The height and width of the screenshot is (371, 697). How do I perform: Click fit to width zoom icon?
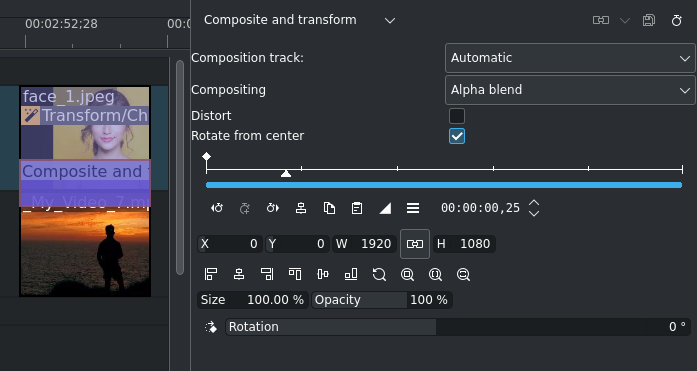click(x=435, y=275)
